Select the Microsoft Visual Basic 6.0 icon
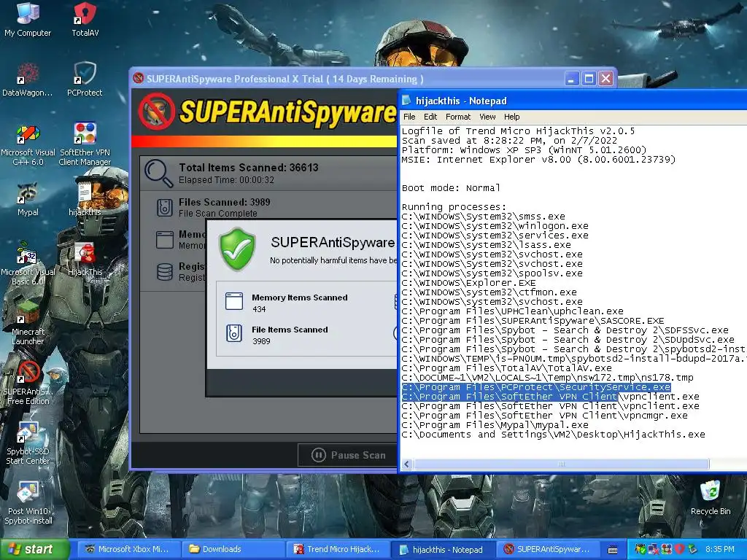The width and height of the screenshot is (747, 560). click(x=28, y=263)
